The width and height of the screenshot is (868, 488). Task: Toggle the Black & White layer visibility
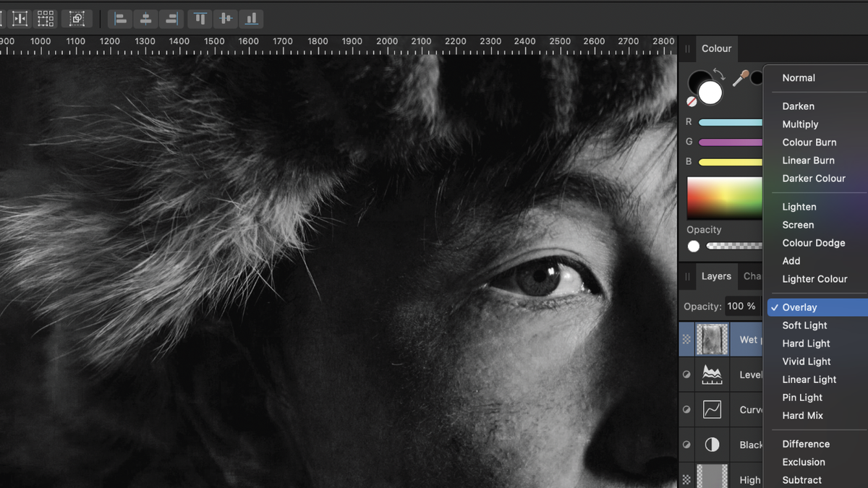tap(686, 445)
